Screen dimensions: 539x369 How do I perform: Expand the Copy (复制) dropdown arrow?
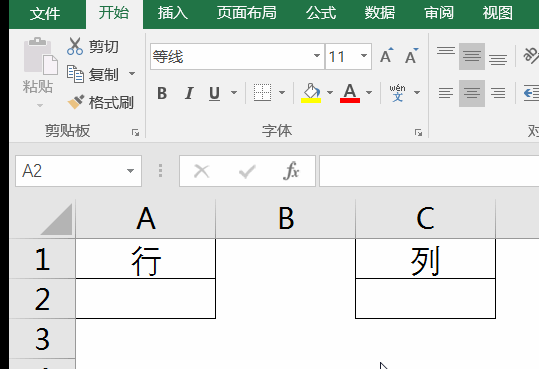[132, 74]
